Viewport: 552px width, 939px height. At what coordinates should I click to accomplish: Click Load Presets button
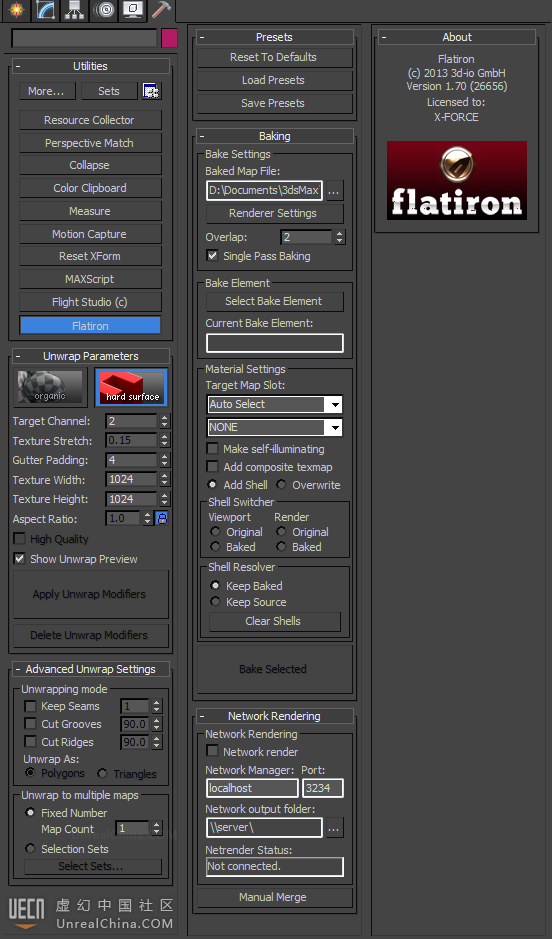[x=274, y=80]
